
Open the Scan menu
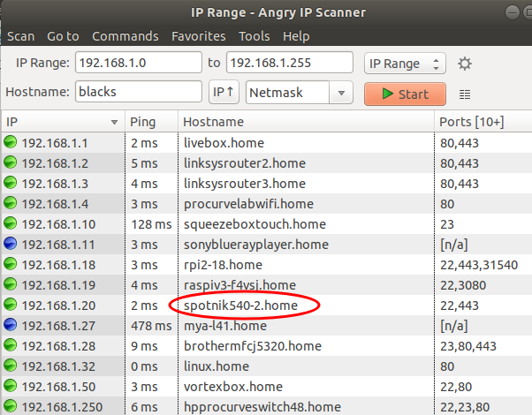pyautogui.click(x=20, y=36)
